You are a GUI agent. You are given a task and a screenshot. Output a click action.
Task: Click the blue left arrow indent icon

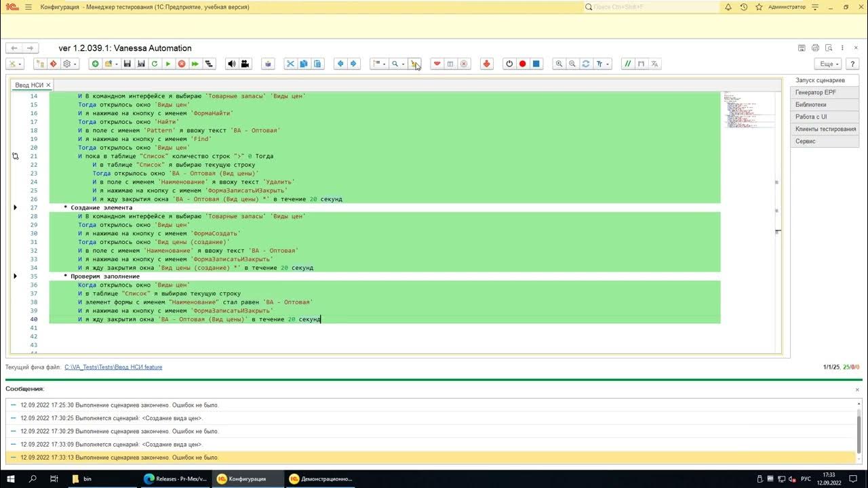pos(340,64)
